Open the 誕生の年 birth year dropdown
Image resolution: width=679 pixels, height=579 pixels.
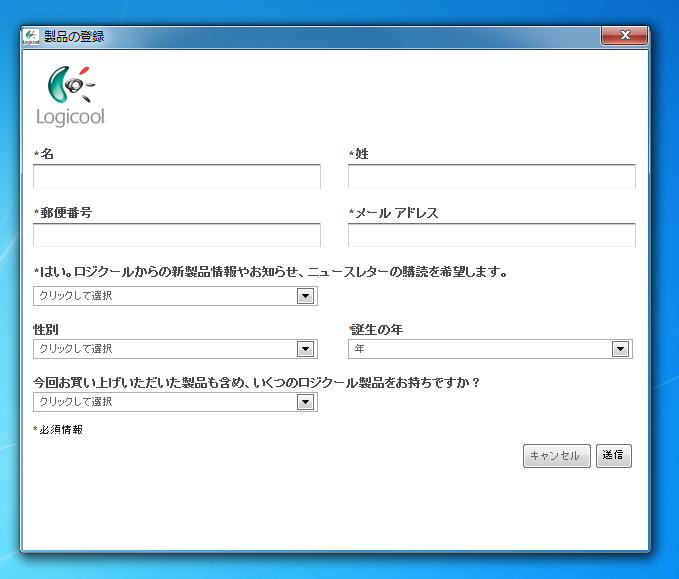(490, 349)
